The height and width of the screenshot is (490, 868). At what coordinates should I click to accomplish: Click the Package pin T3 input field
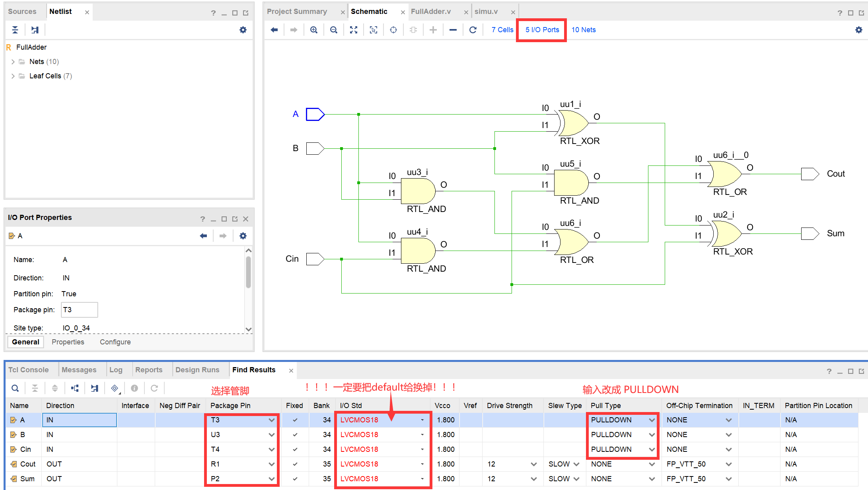(79, 310)
